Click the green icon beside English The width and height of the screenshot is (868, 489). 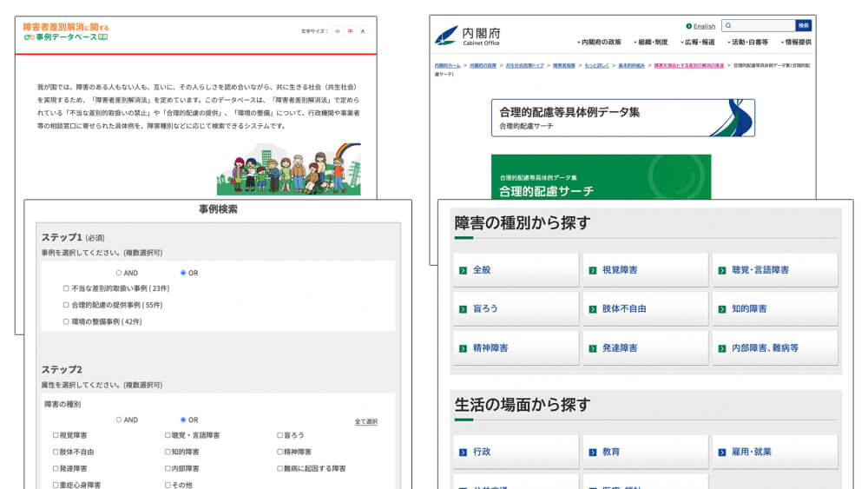[688, 26]
